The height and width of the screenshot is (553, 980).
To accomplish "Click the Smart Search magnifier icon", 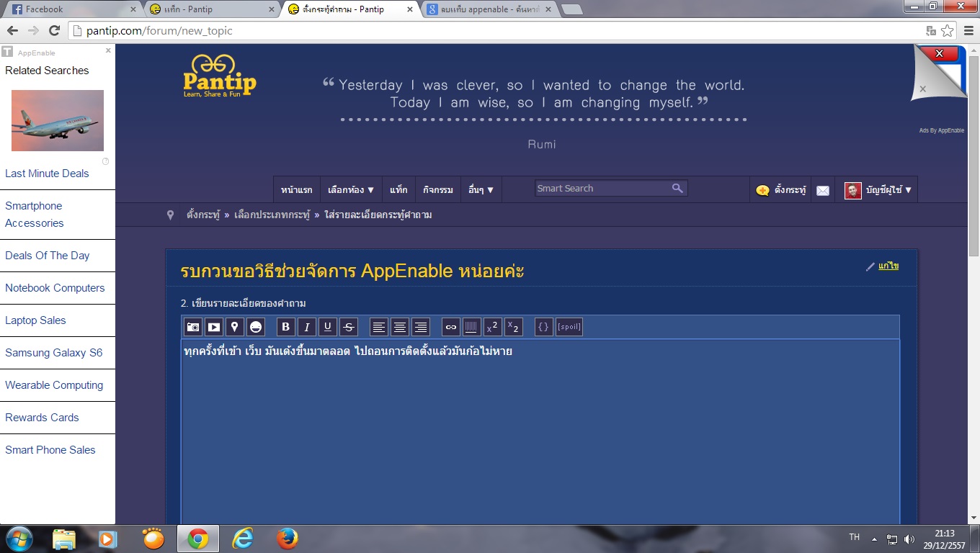I will pyautogui.click(x=677, y=188).
